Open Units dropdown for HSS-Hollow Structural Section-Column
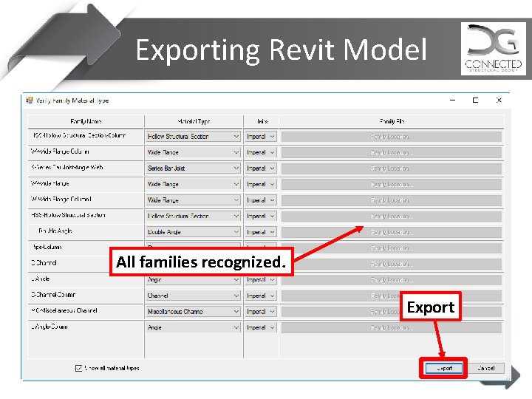Screen dimensions: 532x399 click(261, 137)
